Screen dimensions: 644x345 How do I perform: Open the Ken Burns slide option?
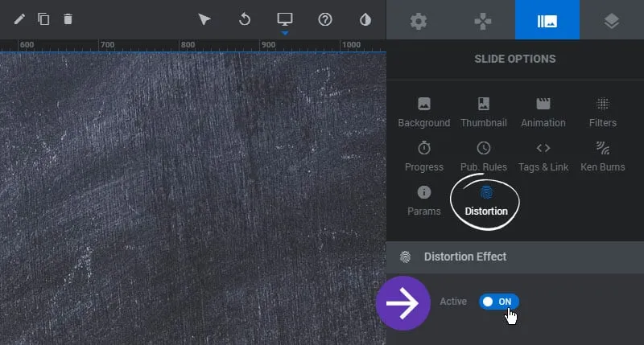click(602, 156)
